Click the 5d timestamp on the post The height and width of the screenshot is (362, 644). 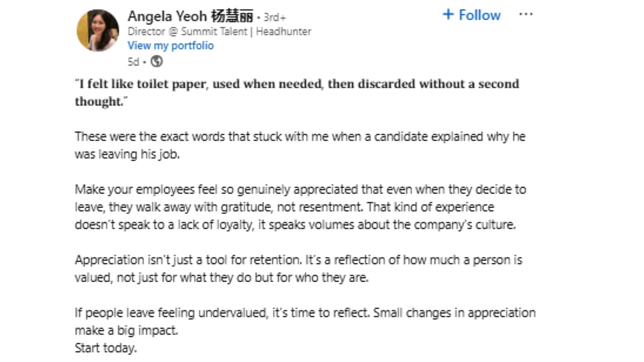tap(133, 62)
